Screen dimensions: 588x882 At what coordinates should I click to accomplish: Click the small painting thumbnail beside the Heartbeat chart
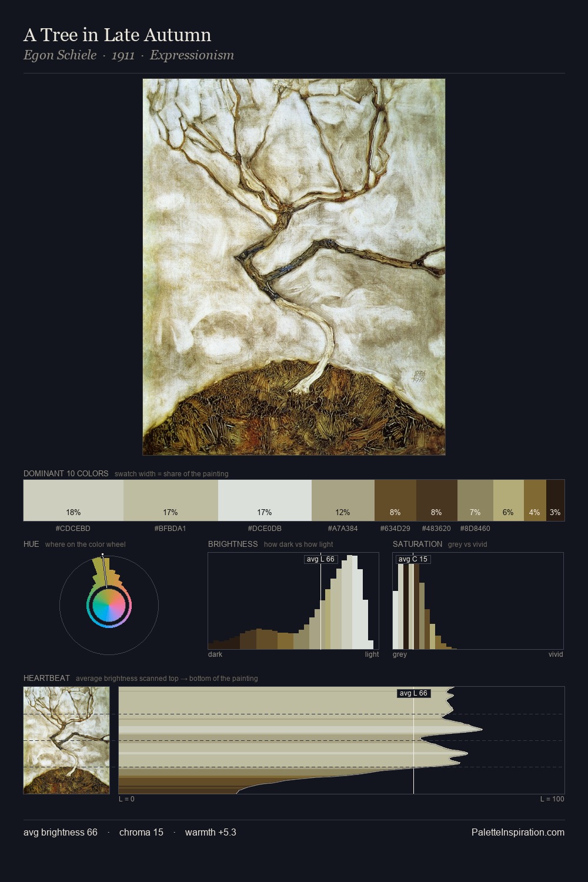coord(66,740)
